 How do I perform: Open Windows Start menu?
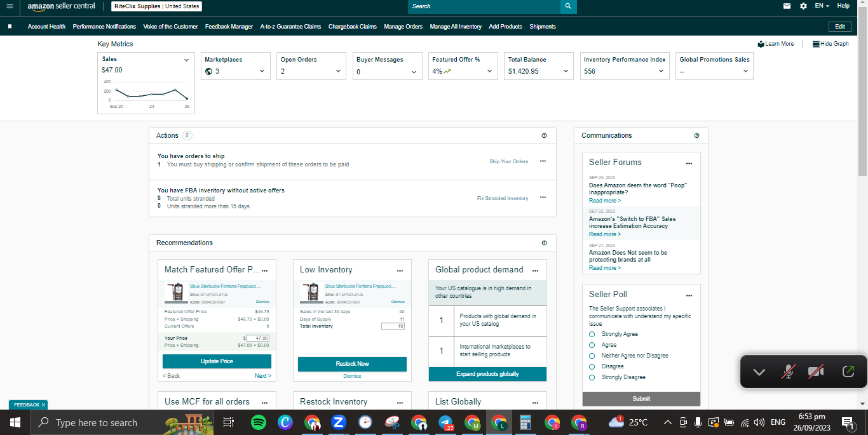(x=15, y=422)
